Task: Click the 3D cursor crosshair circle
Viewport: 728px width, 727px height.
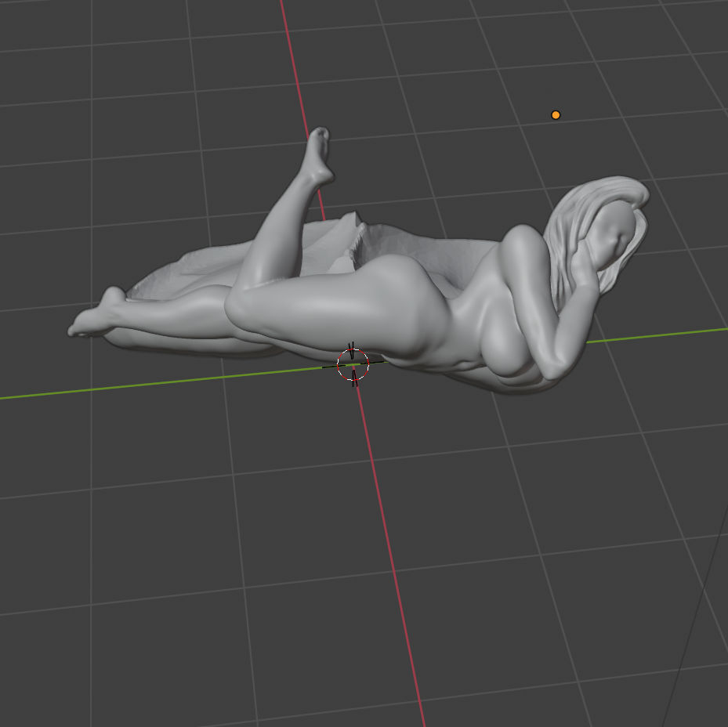Action: pos(353,364)
